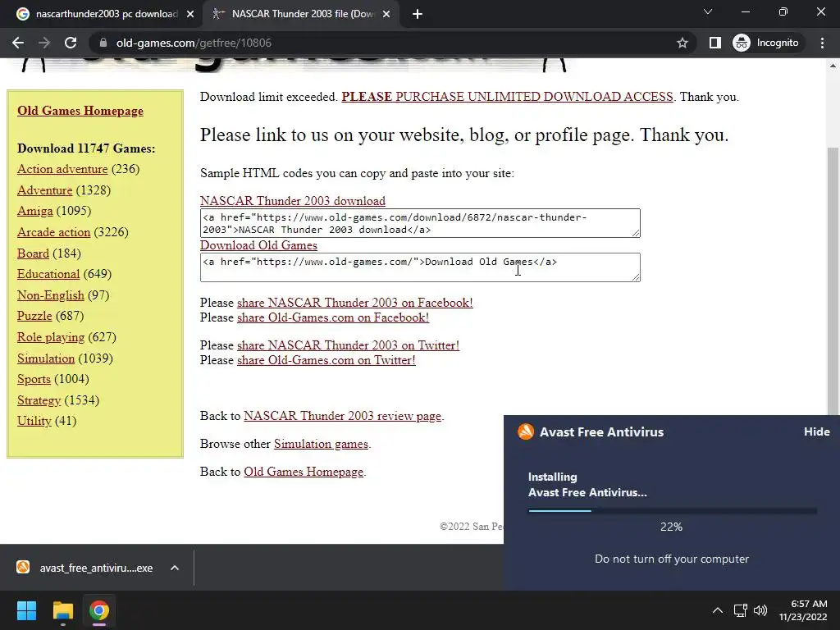The width and height of the screenshot is (840, 630).
Task: Click the avast installer file icon
Action: coord(23,568)
